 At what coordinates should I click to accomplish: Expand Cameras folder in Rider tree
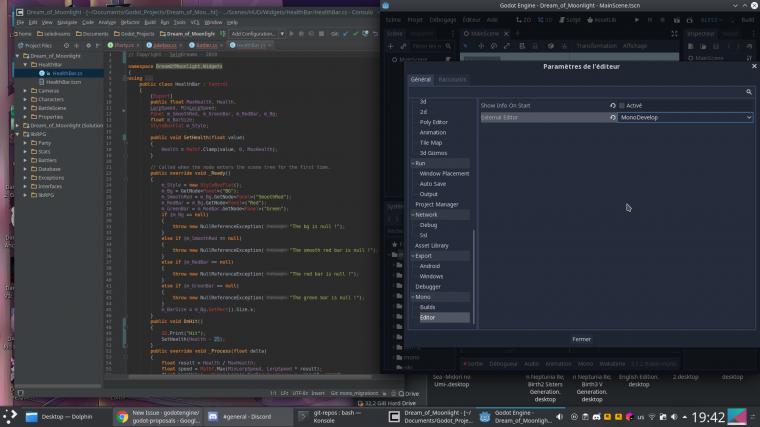(26, 91)
